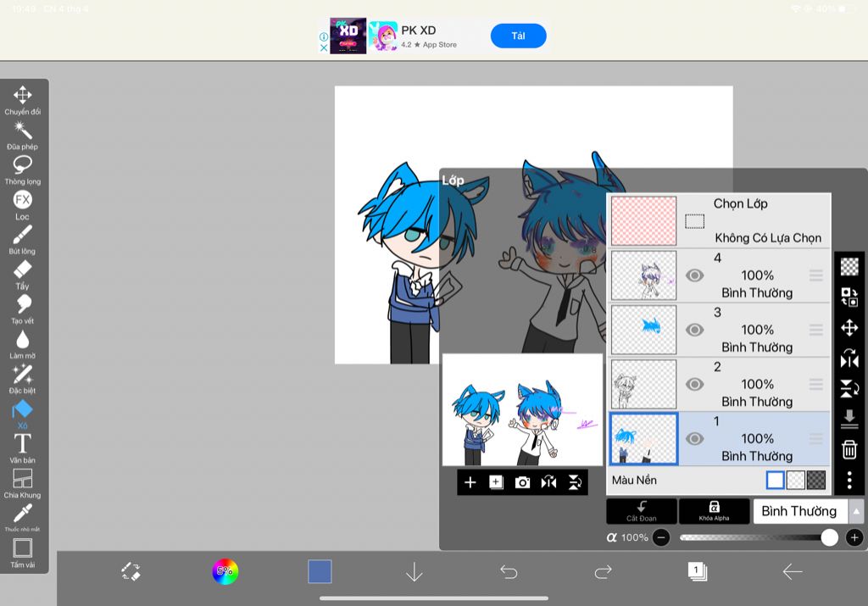Select the Chuyển đổi transform tool

click(x=23, y=100)
